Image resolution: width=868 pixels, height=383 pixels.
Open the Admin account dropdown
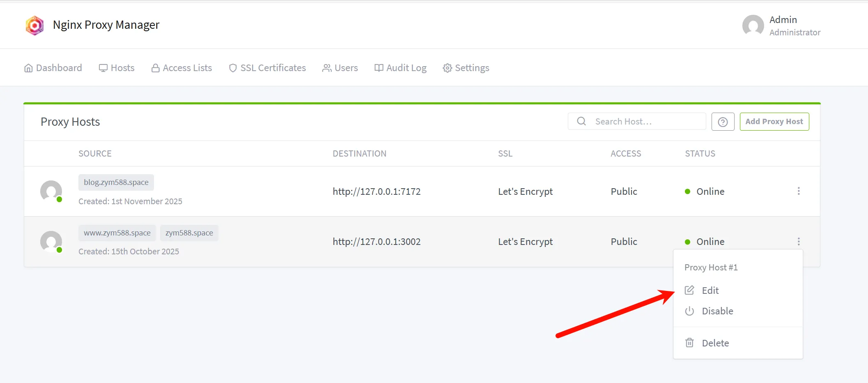click(782, 25)
